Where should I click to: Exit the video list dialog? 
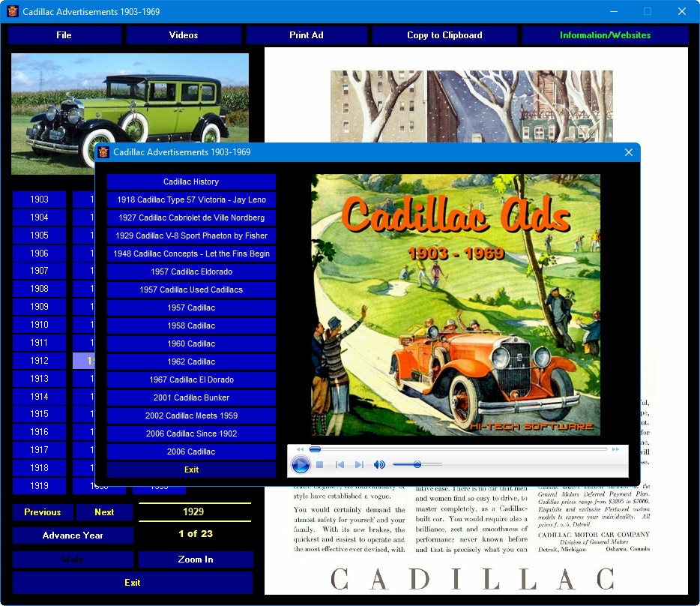(191, 469)
